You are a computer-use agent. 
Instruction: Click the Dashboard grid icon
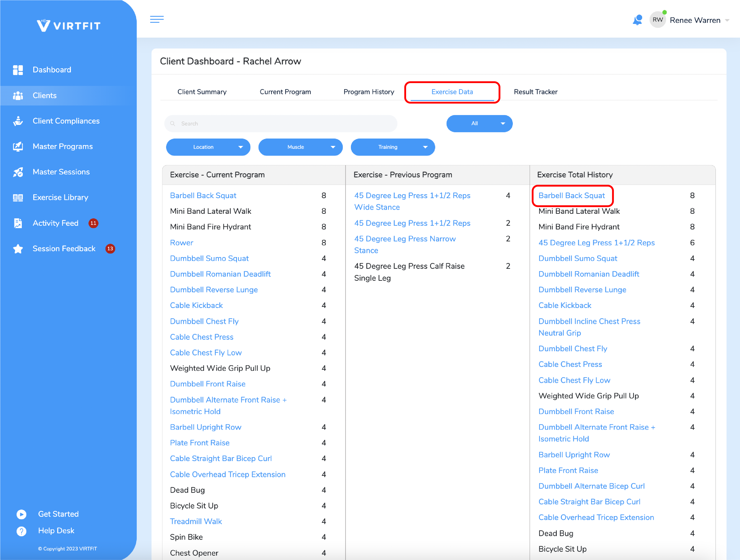18,70
